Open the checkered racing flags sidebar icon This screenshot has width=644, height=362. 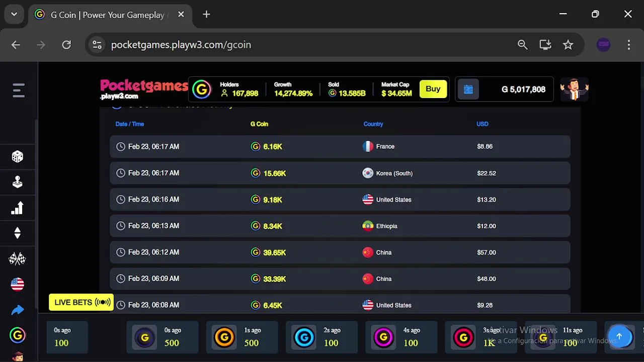(x=18, y=259)
